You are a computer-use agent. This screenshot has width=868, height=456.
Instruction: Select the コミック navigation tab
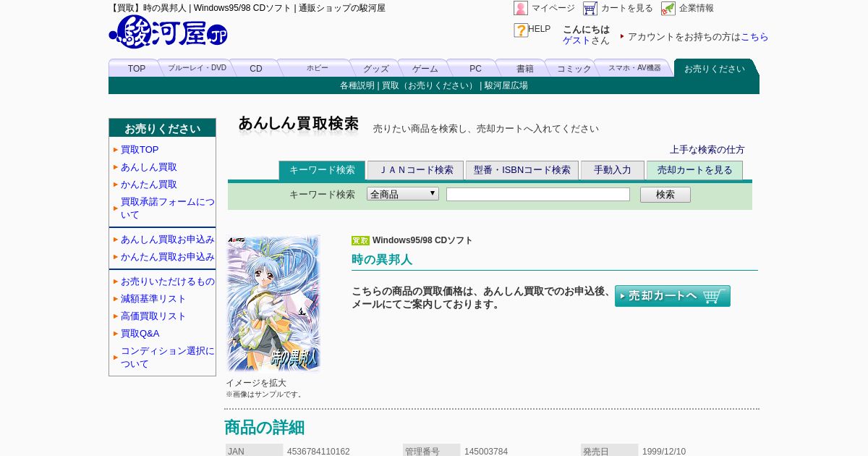coord(574,69)
